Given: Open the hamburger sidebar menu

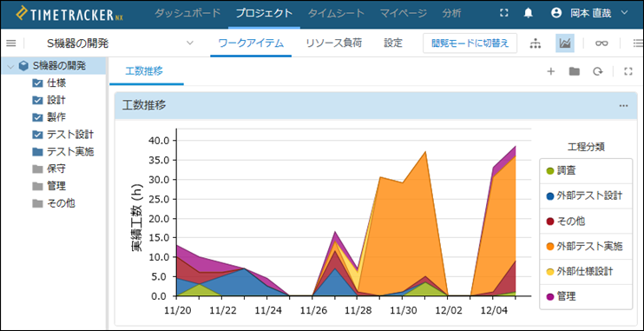Looking at the screenshot, I should 11,43.
